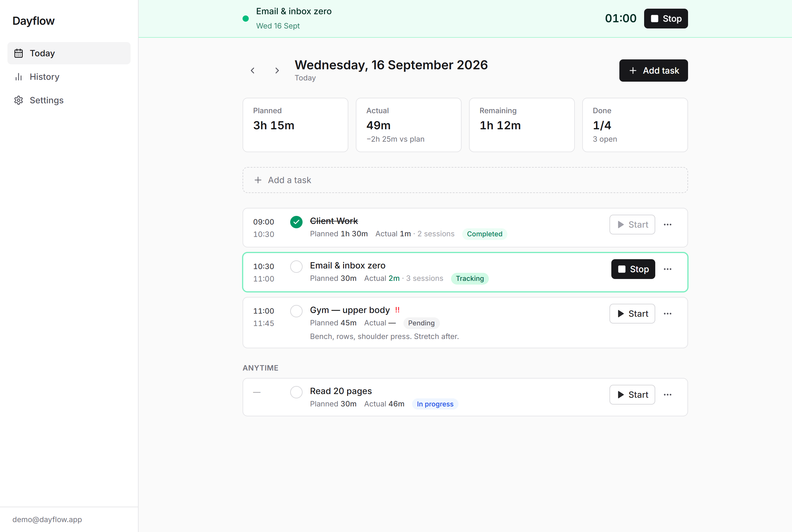Mark Gym — upper body as done

[296, 311]
